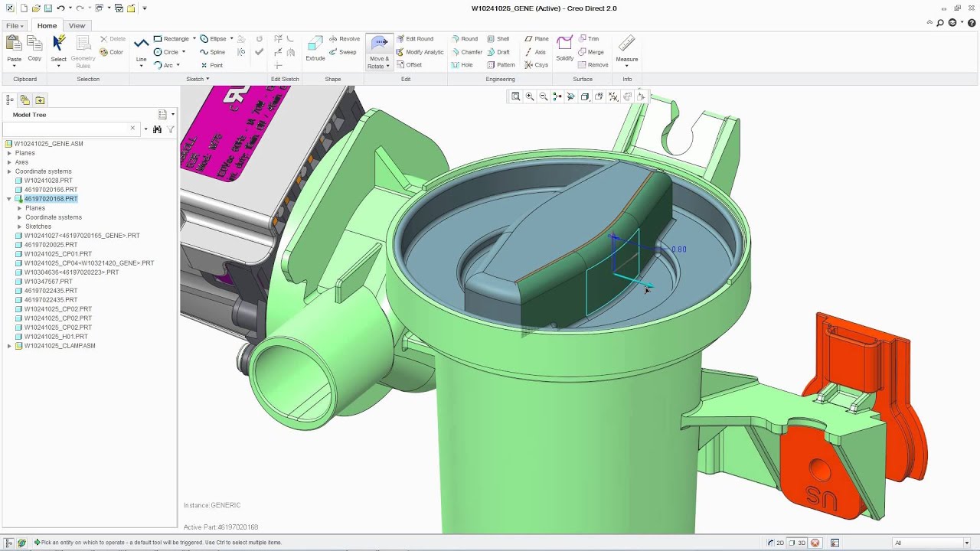
Task: Select the Shell tool
Action: pyautogui.click(x=498, y=39)
